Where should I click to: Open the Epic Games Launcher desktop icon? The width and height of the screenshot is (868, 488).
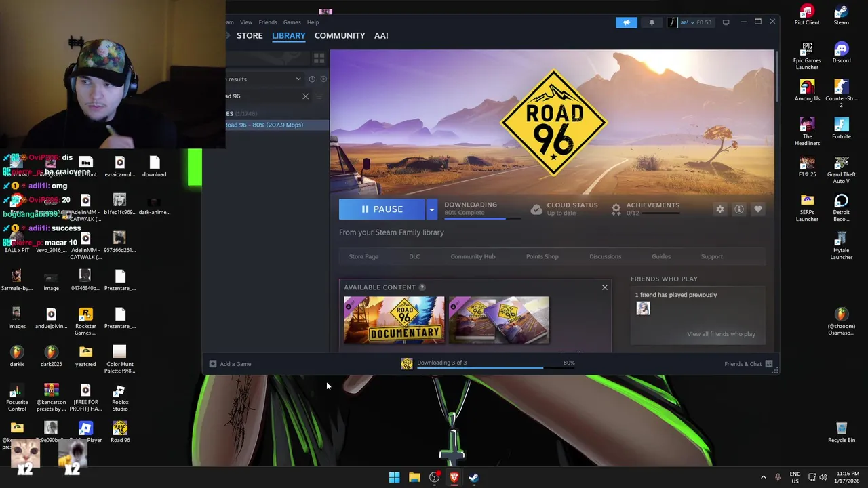coord(807,56)
